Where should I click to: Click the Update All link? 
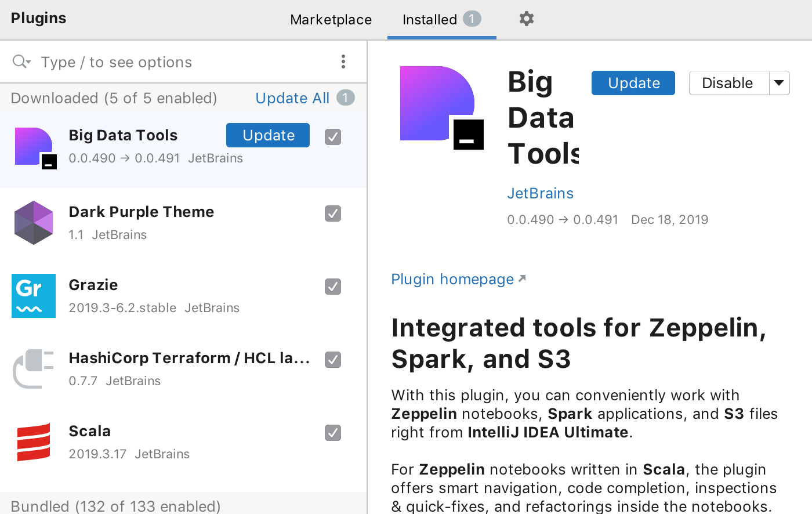coord(292,98)
